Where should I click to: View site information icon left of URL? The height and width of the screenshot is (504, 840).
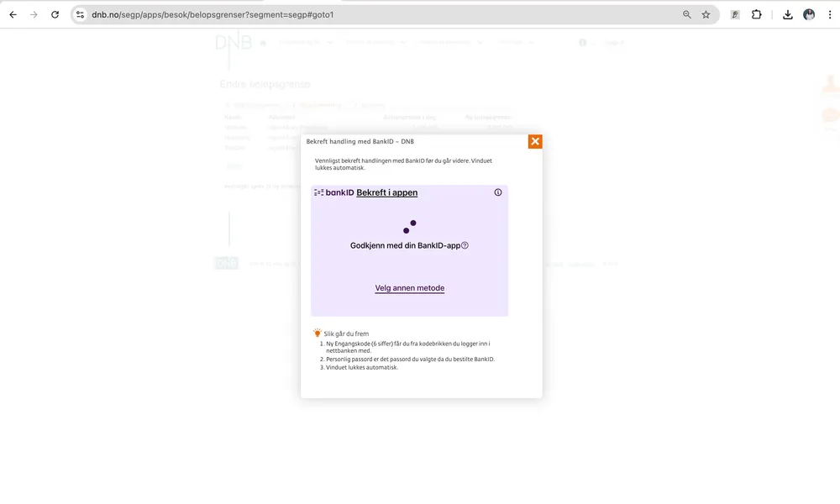click(x=81, y=14)
